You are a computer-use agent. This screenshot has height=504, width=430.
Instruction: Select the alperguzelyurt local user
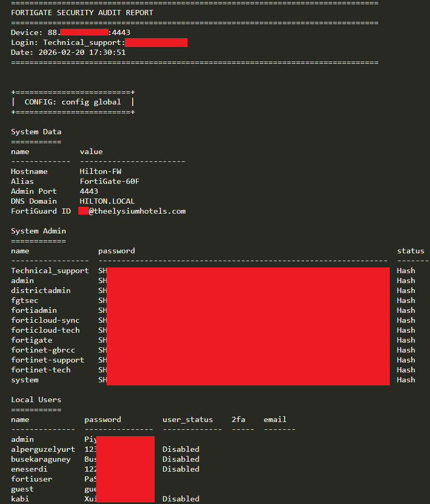pos(43,449)
